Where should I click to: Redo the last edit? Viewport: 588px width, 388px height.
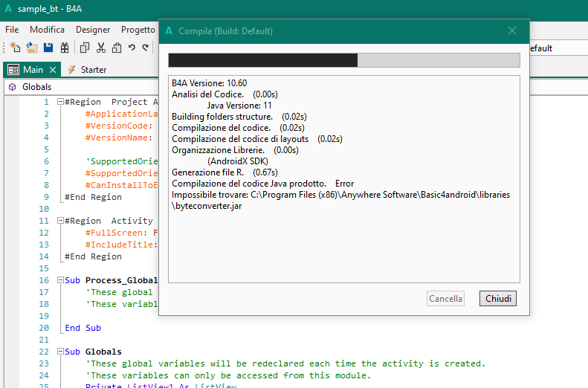[146, 48]
